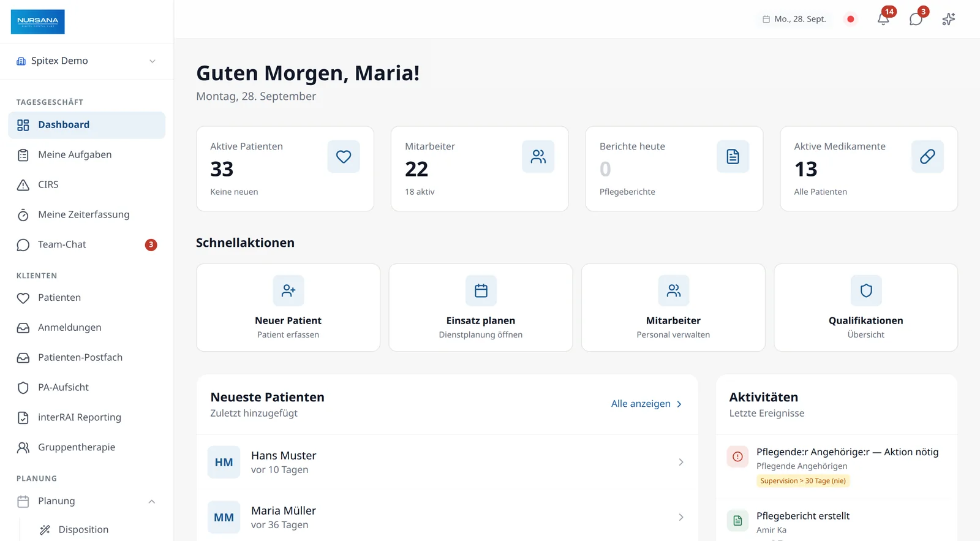The image size is (980, 541).
Task: Click the date Mo., 28. Sept. in header
Action: pos(794,19)
